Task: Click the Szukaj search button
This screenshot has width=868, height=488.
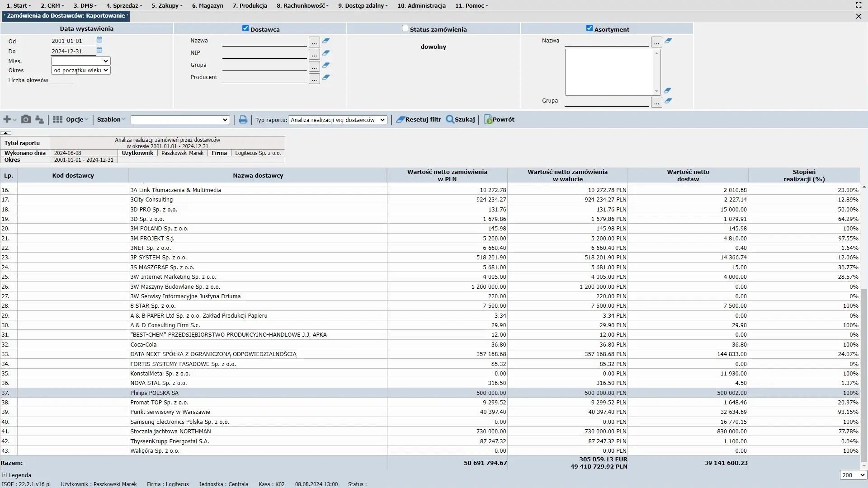Action: coord(461,119)
